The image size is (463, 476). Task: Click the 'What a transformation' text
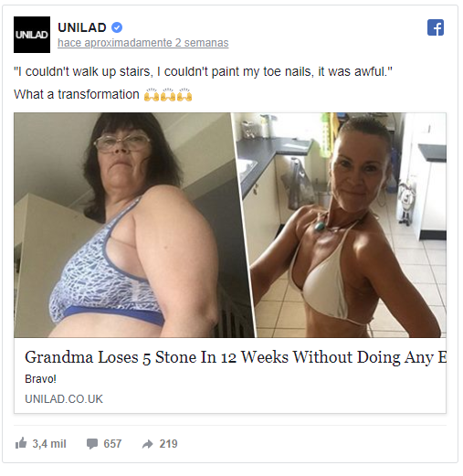point(77,94)
